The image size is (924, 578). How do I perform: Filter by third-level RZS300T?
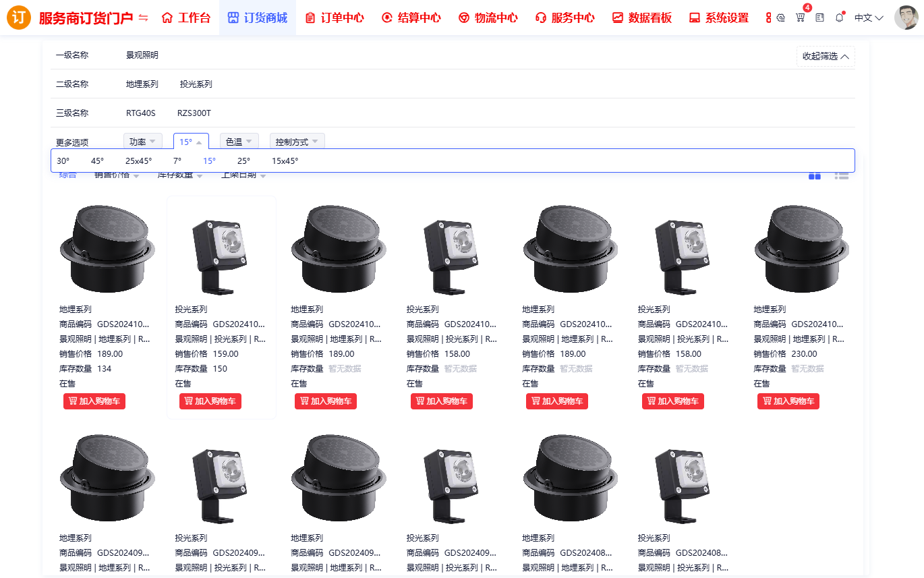[194, 113]
